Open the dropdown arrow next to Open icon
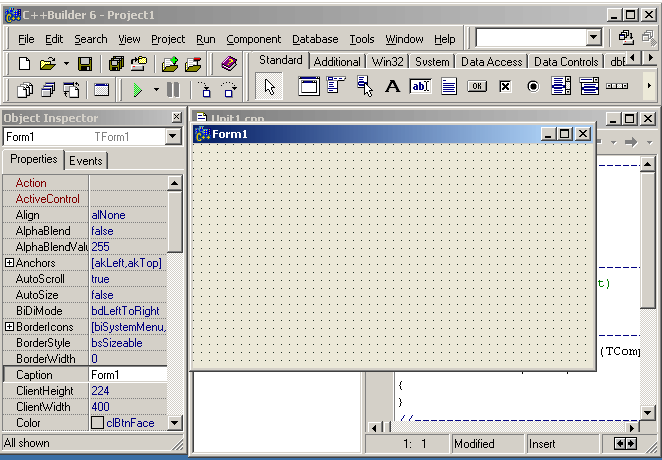The width and height of the screenshot is (662, 460). pos(66,64)
